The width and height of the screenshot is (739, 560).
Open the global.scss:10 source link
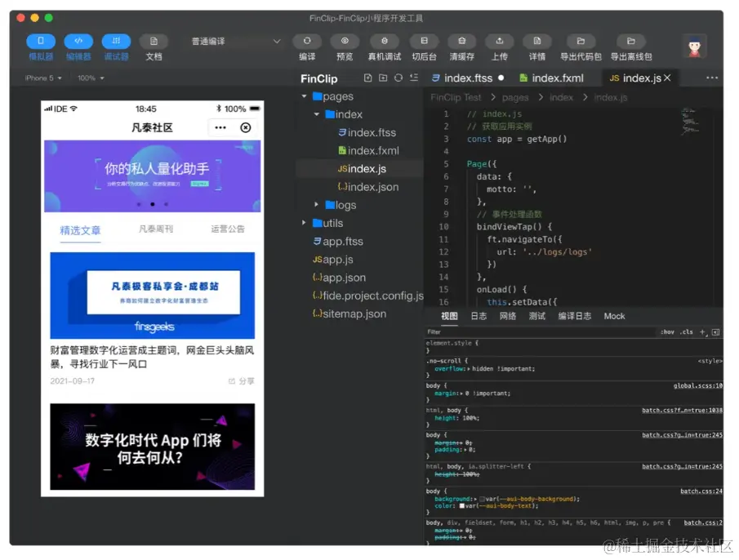(x=697, y=386)
